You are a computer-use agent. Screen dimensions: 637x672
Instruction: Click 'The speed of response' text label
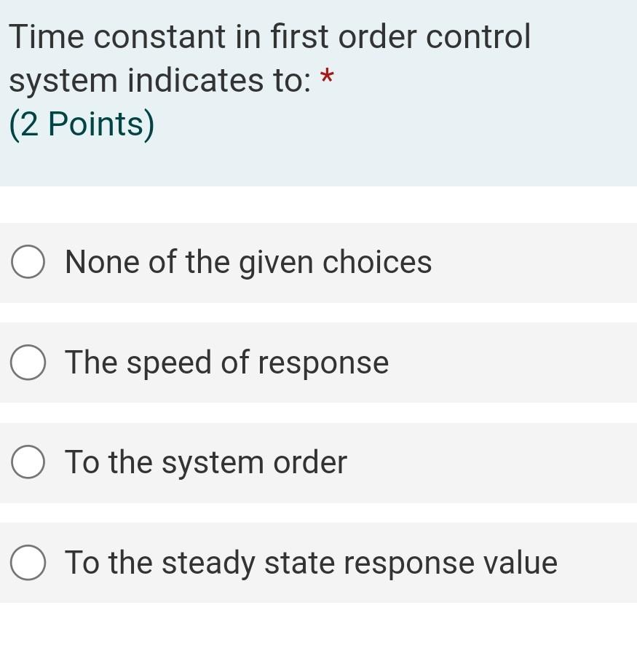pyautogui.click(x=226, y=361)
